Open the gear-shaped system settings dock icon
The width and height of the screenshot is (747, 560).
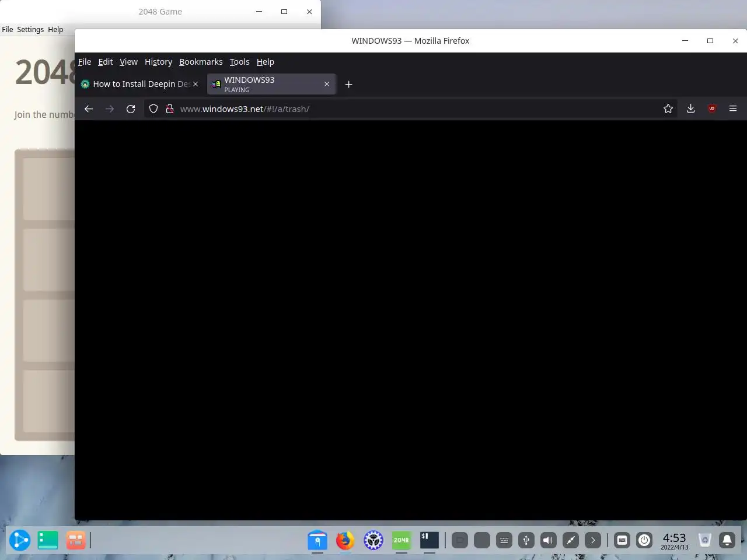pos(373,540)
